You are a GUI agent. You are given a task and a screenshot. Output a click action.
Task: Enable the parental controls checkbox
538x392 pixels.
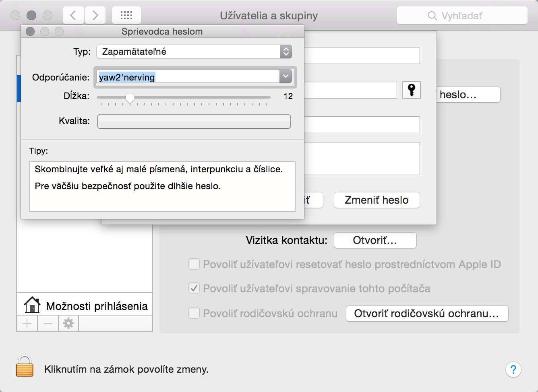coord(194,313)
